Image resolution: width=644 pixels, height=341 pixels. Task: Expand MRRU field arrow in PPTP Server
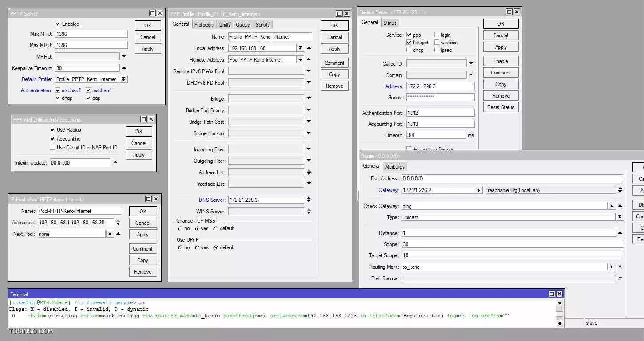(x=124, y=56)
